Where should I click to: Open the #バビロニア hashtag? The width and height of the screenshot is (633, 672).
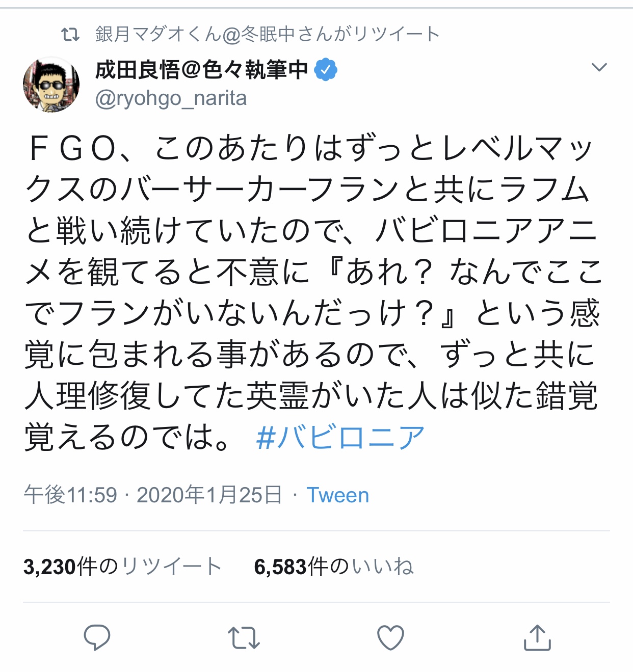(340, 438)
